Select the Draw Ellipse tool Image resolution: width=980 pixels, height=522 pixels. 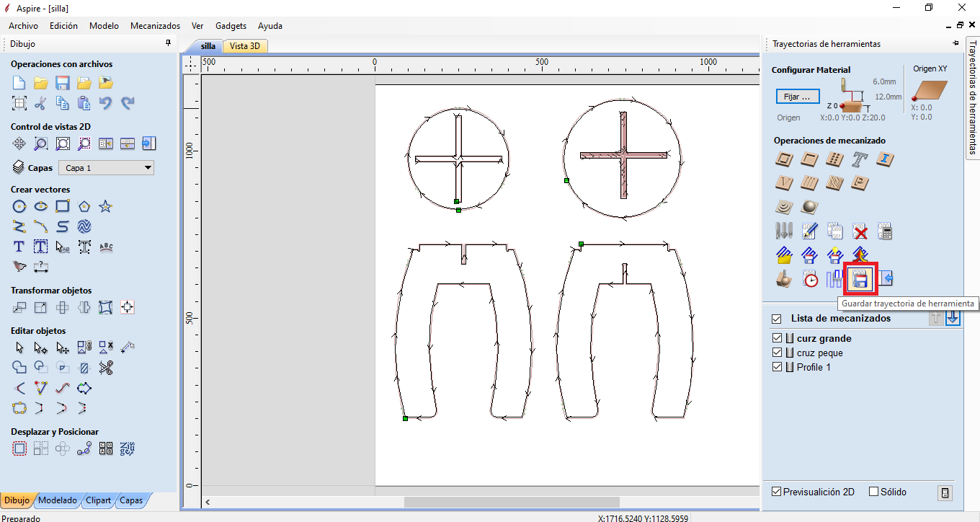point(41,206)
